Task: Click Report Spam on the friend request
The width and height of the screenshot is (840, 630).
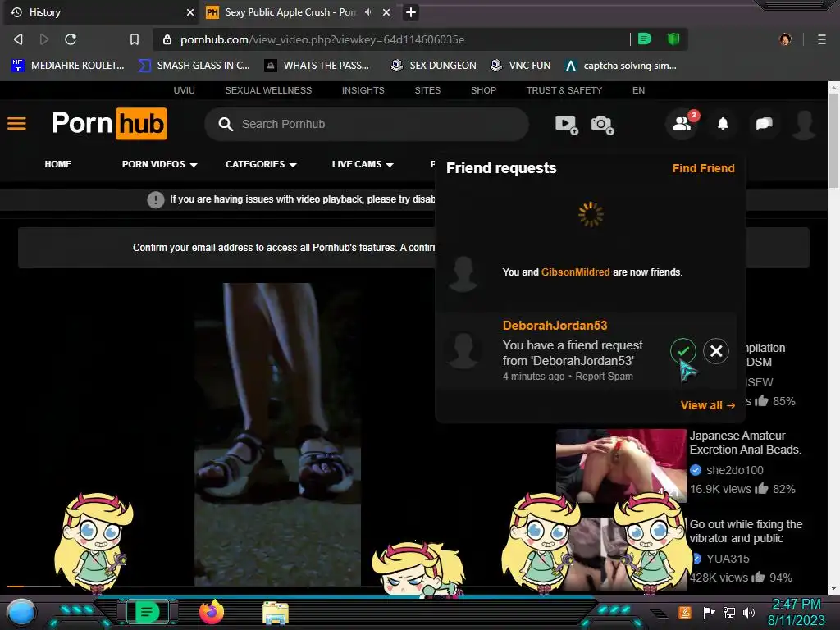Action: click(605, 377)
